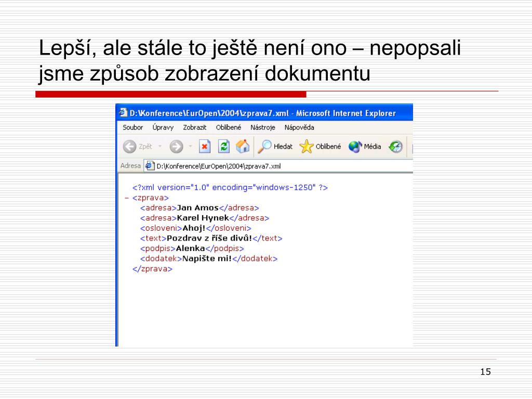Image resolution: width=532 pixels, height=399 pixels.
Task: Click the slide page number 15
Action: (486, 372)
